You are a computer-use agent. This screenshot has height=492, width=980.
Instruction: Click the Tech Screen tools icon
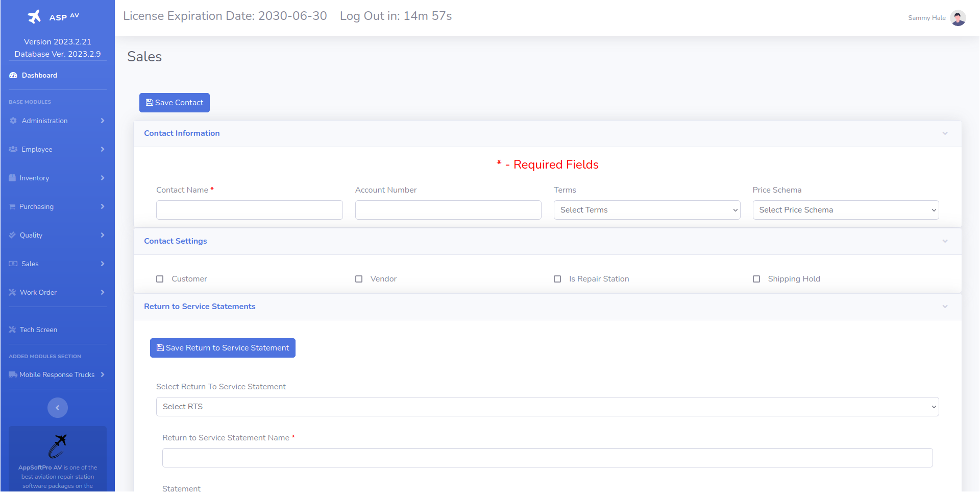tap(13, 330)
